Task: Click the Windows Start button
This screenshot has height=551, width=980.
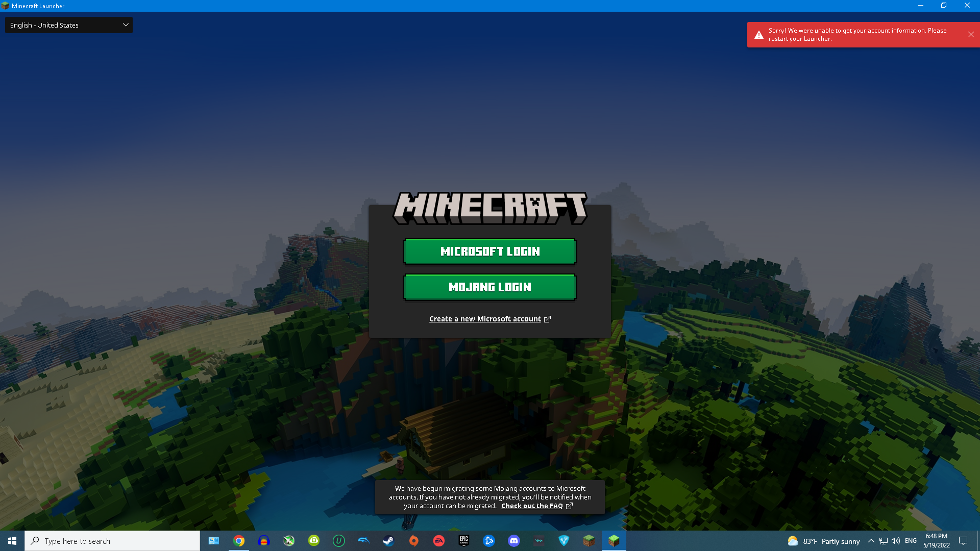Action: [12, 541]
